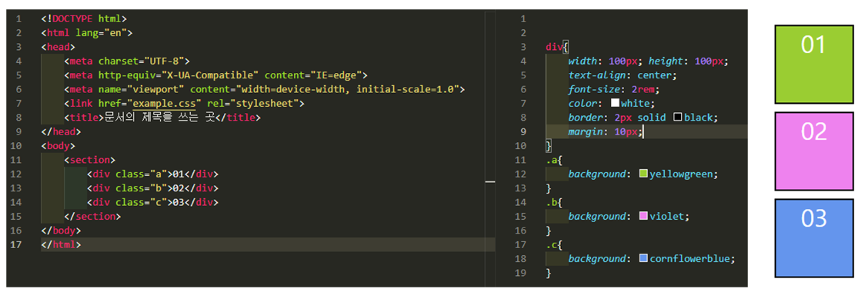The height and width of the screenshot is (292, 868).
Task: Click the 2rem value
Action: (643, 89)
